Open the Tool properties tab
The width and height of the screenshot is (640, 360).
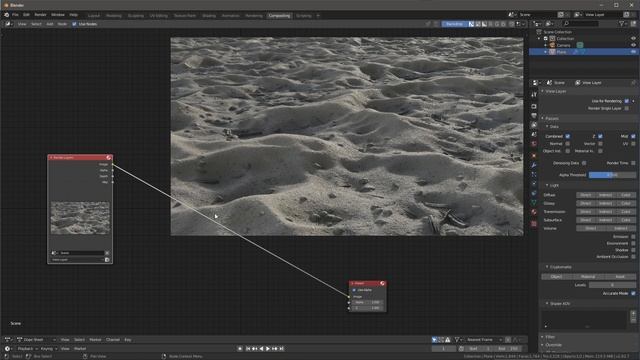pos(534,95)
